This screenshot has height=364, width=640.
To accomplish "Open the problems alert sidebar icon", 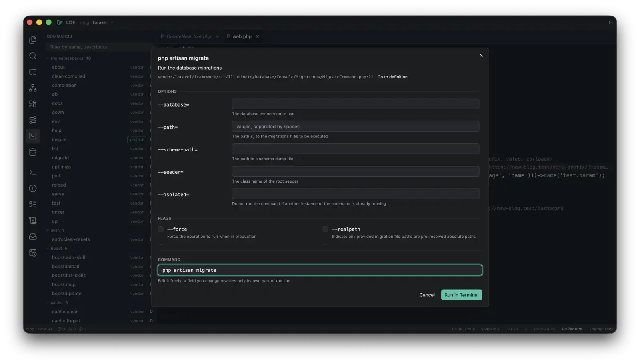I will point(33,188).
